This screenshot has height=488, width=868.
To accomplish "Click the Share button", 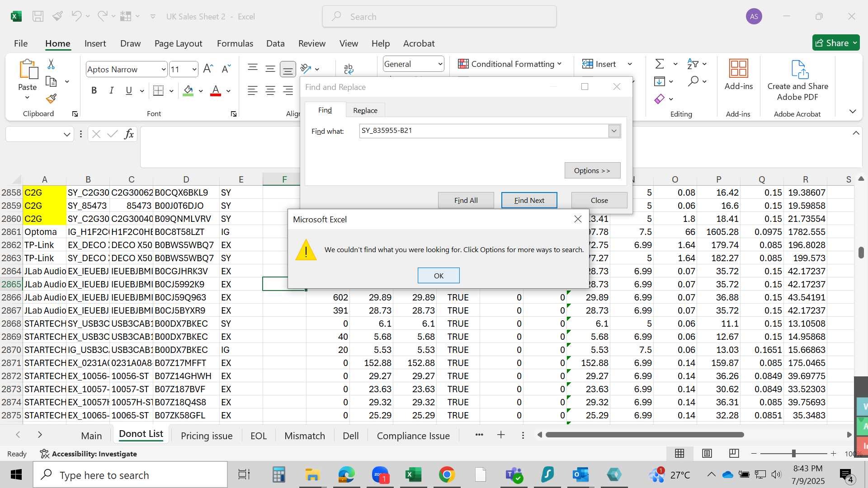I will tap(836, 43).
